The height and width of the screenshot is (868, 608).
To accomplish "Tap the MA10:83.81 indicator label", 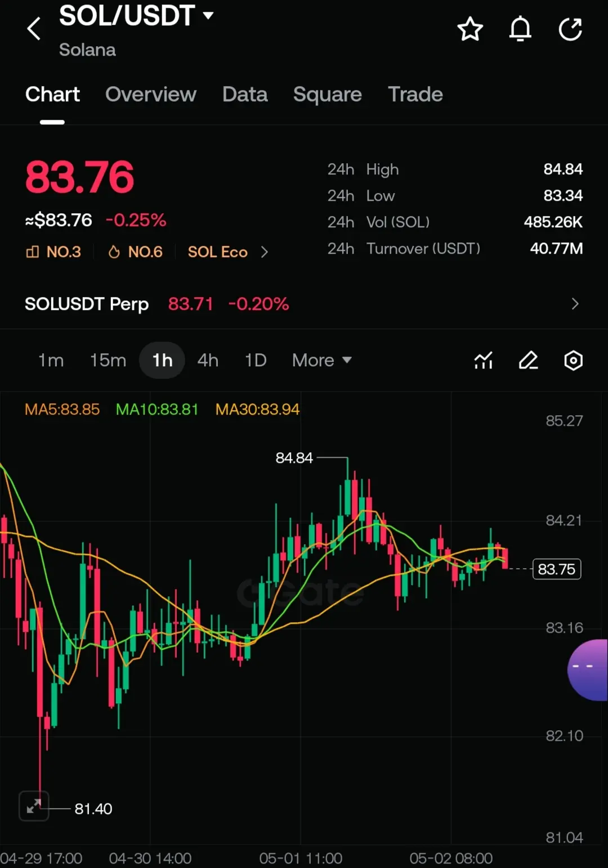I will click(157, 409).
